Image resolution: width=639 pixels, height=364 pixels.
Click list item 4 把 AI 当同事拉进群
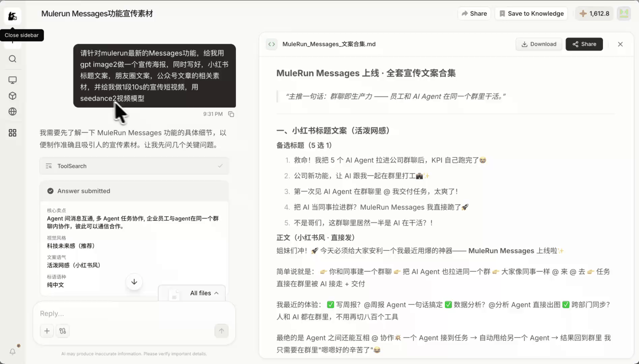click(381, 207)
